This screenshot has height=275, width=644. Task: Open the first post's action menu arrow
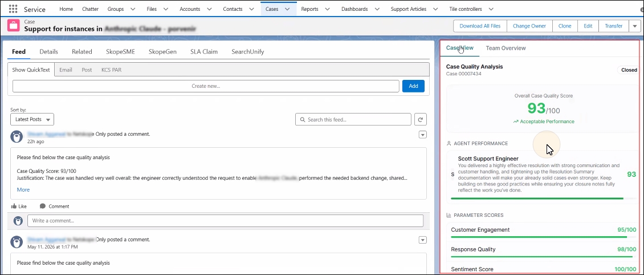pos(423,135)
